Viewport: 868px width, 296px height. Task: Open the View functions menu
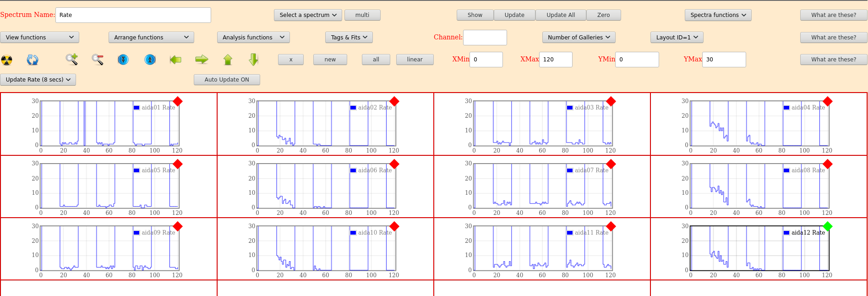[x=39, y=38]
